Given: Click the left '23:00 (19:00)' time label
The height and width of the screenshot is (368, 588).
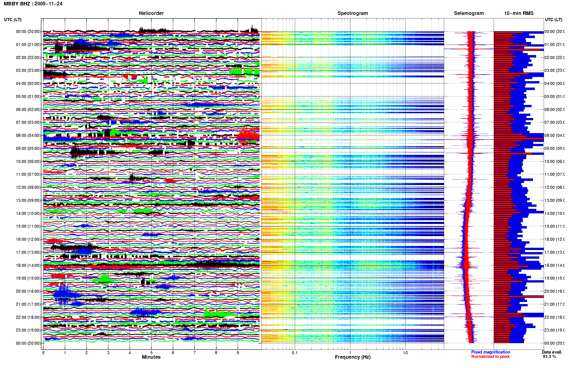Looking at the screenshot, I should (x=28, y=330).
